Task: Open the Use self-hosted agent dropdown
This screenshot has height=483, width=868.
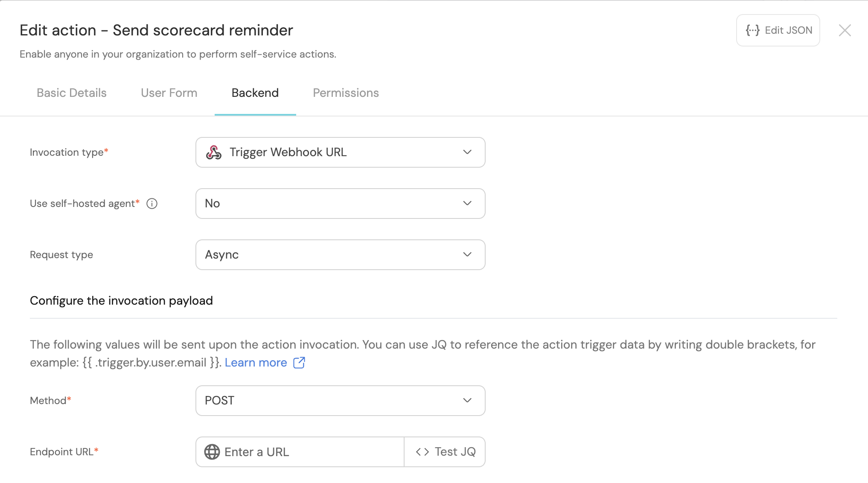Action: pos(340,204)
